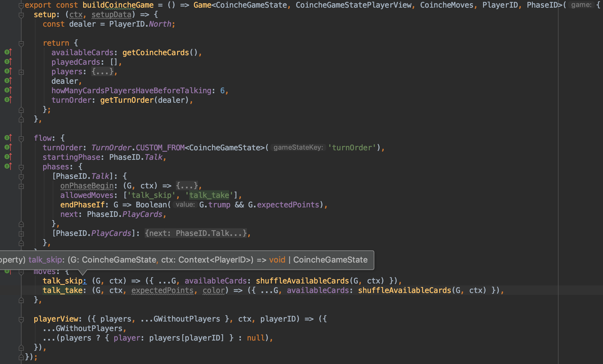Click the implements-property gutter icon beside availableCards
Image resolution: width=603 pixels, height=364 pixels.
8,52
